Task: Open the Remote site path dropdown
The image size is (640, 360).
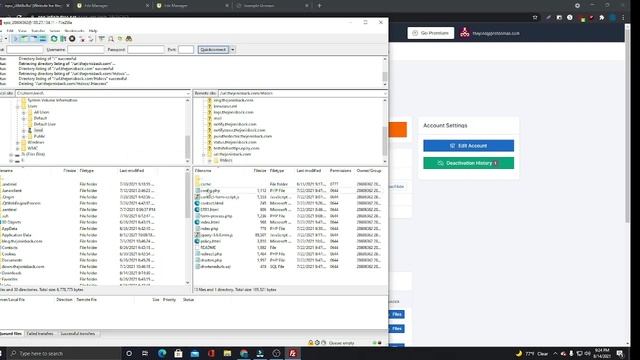Action: [x=384, y=93]
